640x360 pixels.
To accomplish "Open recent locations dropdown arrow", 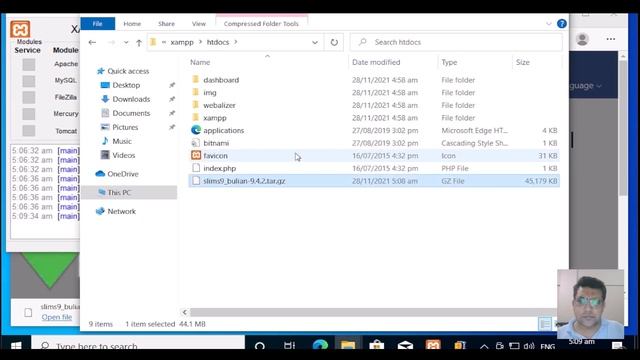I will click(126, 42).
